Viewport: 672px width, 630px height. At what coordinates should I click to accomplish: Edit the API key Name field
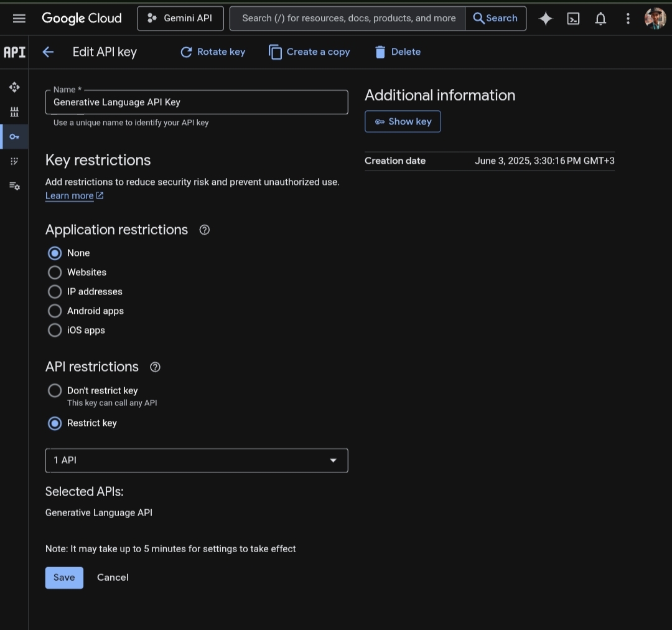197,102
